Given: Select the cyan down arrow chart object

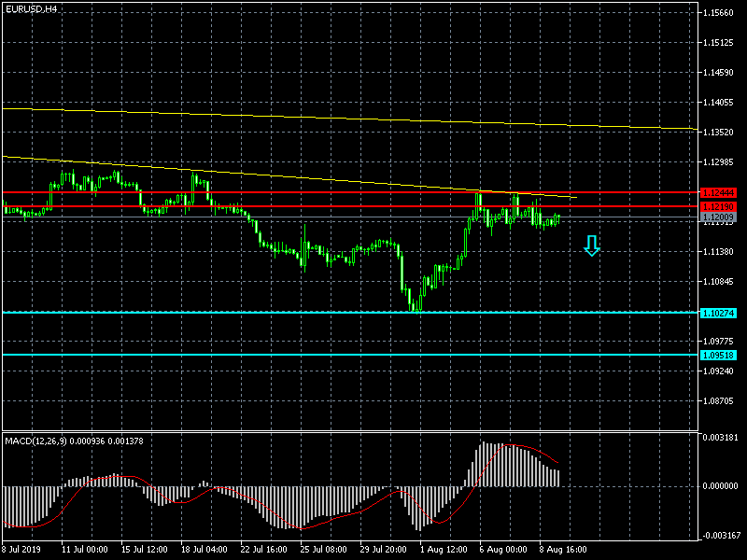Looking at the screenshot, I should click(592, 245).
